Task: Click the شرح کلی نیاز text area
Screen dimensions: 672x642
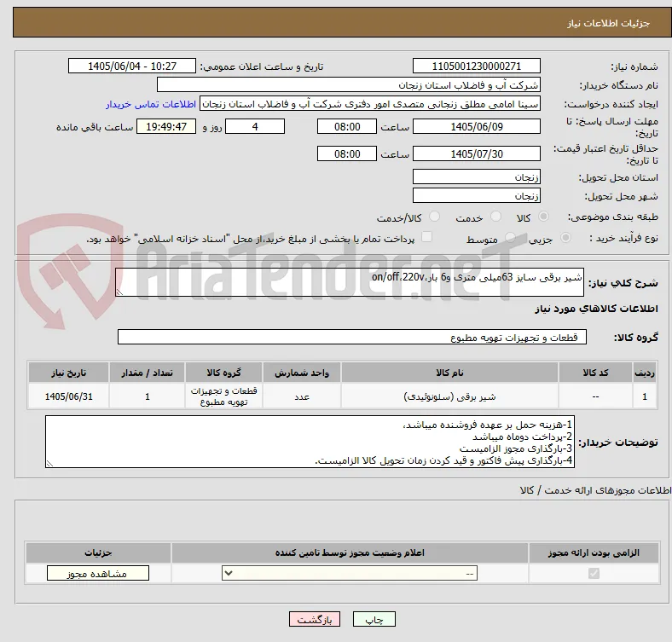Action: pos(350,282)
